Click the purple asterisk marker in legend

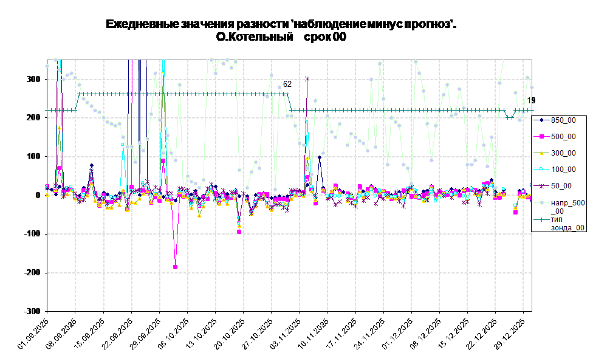pos(541,186)
